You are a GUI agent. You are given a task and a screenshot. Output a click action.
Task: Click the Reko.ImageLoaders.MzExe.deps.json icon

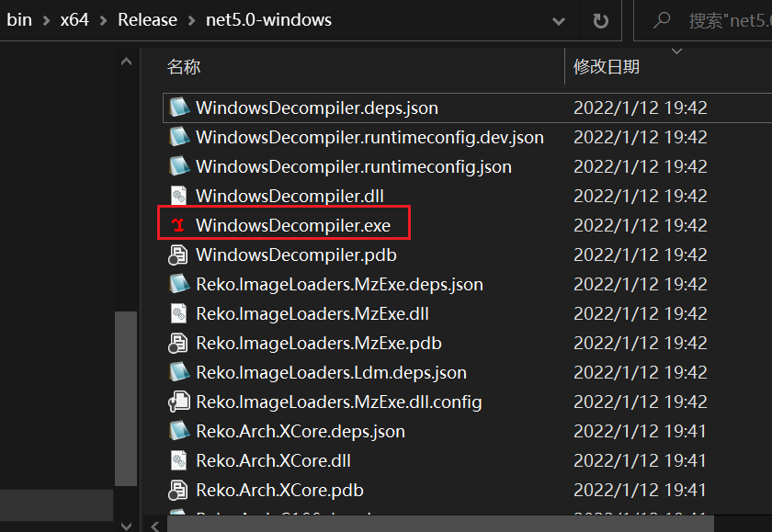tap(178, 284)
